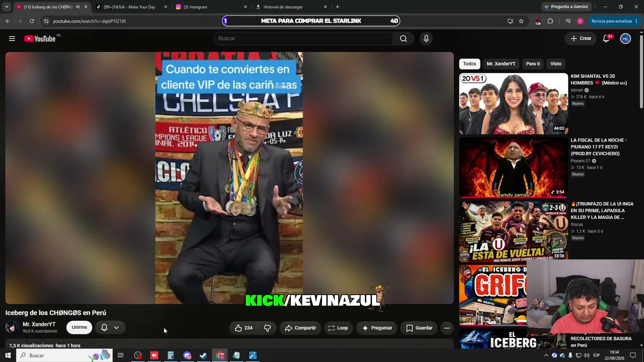Open YouTube notifications bell
The width and height of the screenshot is (644, 362).
point(606,39)
